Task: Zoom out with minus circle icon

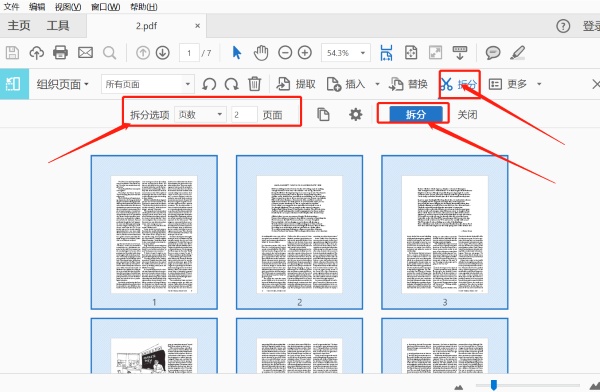Action: (285, 53)
